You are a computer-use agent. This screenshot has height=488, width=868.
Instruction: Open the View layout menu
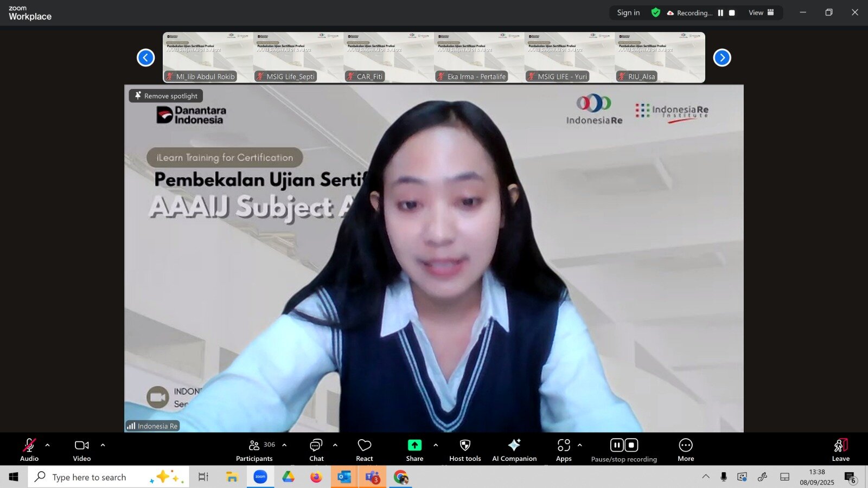pos(761,13)
